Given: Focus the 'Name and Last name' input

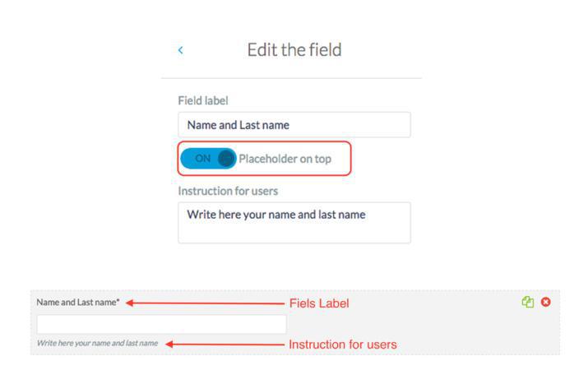Looking at the screenshot, I should 294,125.
